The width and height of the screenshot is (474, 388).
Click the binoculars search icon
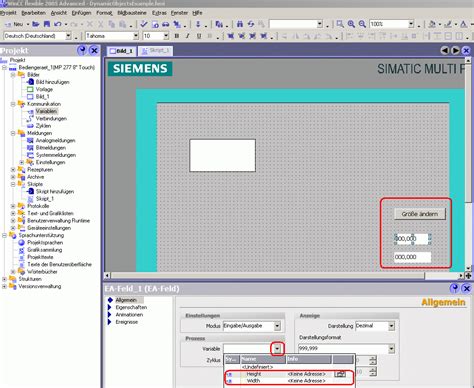pos(240,24)
